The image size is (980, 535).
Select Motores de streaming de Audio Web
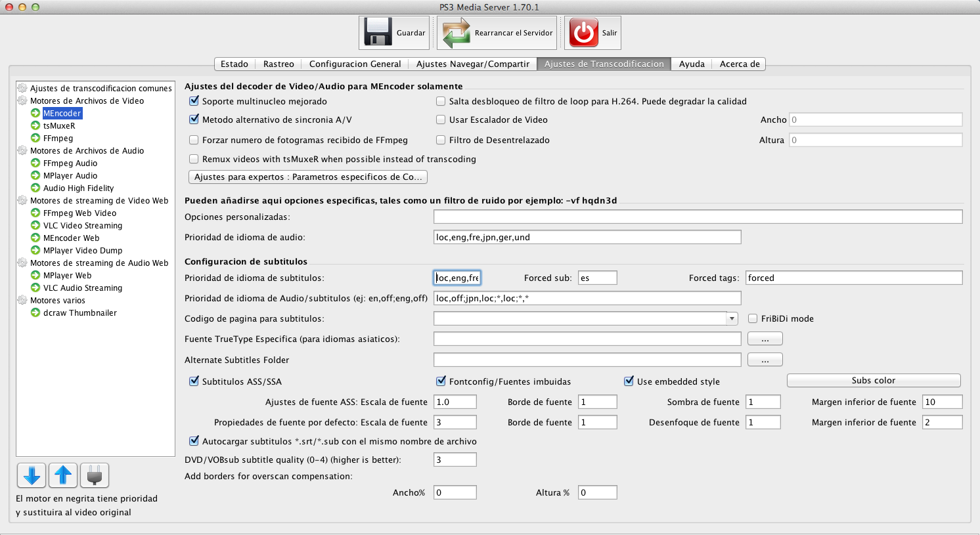99,263
